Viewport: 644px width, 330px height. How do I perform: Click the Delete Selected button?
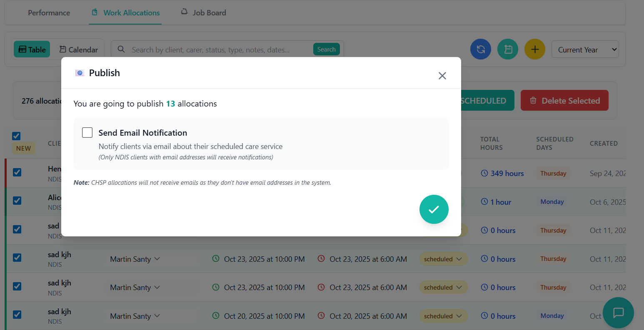(x=564, y=101)
